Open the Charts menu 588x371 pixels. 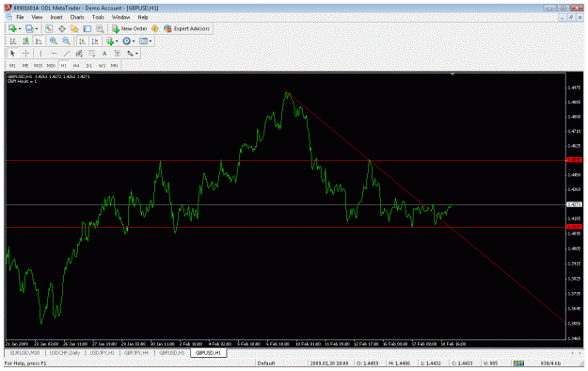77,17
